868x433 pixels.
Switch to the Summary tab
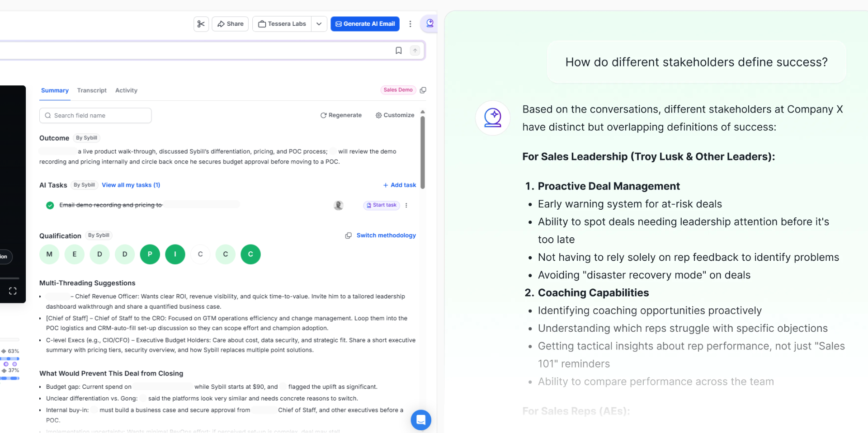[x=55, y=90]
